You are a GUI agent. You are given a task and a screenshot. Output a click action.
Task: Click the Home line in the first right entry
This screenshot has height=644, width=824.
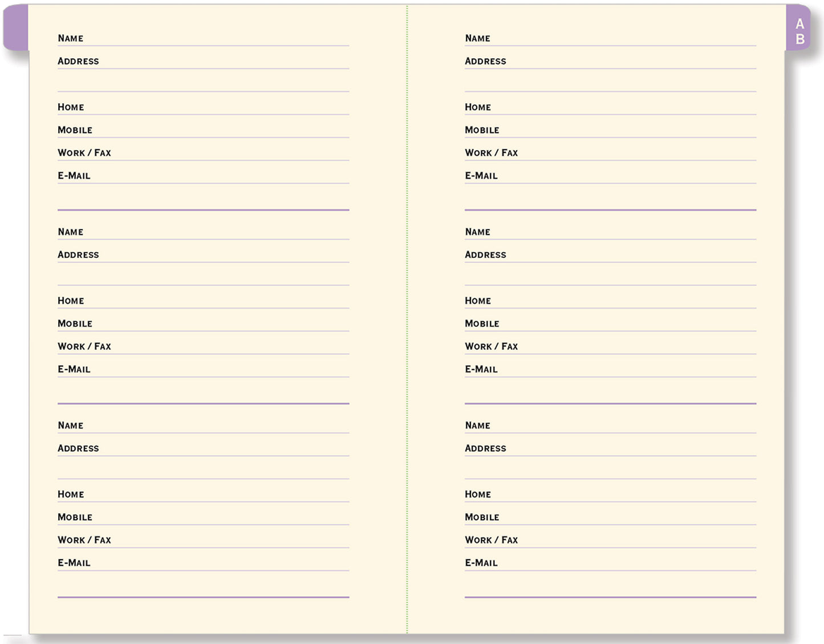(610, 110)
